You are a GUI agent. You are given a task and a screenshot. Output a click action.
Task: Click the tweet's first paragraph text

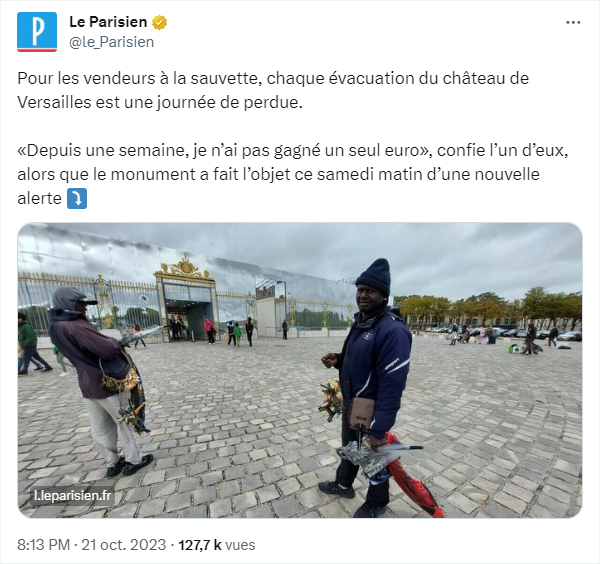(273, 90)
